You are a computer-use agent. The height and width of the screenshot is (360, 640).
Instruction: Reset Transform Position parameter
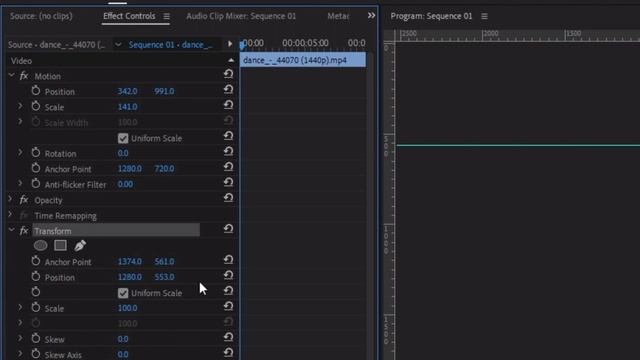point(229,276)
